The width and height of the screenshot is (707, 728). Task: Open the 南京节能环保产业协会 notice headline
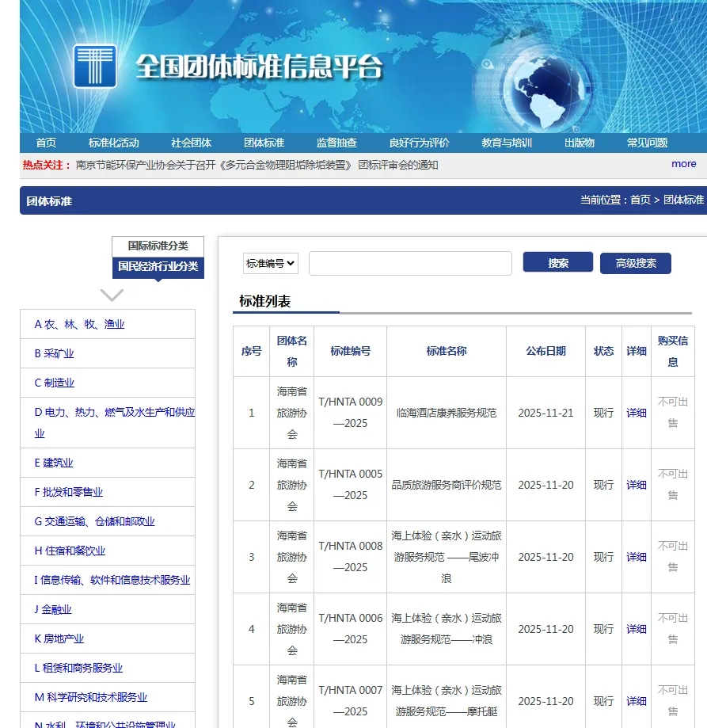257,165
